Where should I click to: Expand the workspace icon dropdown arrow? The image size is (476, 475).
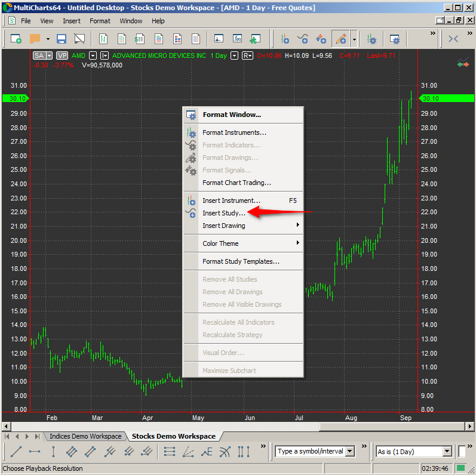tap(48, 39)
